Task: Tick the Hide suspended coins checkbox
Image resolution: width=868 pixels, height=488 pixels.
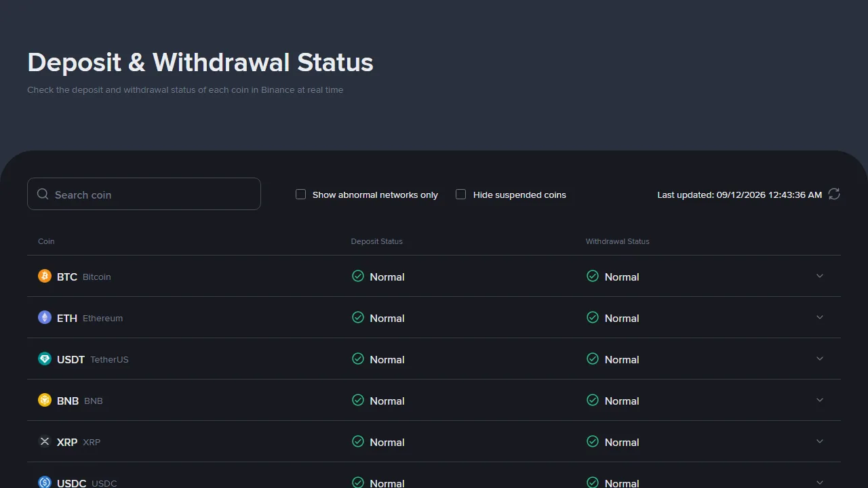Action: (x=460, y=195)
